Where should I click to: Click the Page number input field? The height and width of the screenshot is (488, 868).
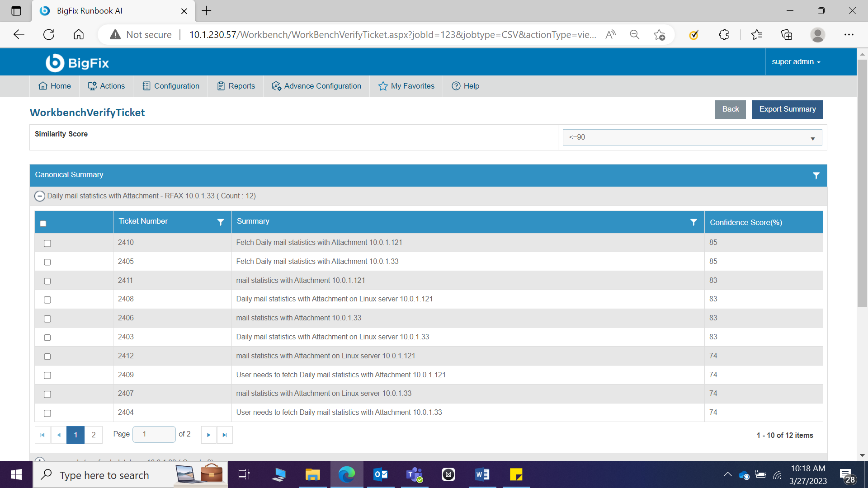pyautogui.click(x=154, y=434)
